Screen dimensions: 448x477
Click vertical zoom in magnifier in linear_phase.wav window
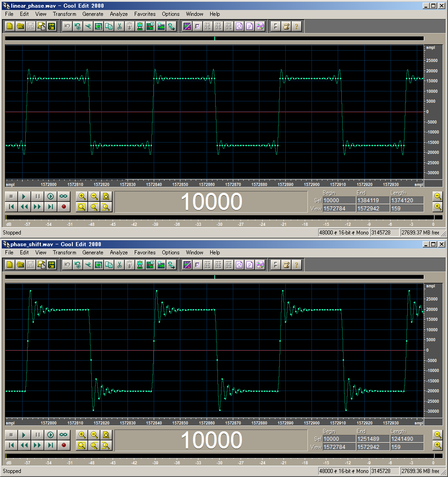pyautogui.click(x=438, y=206)
